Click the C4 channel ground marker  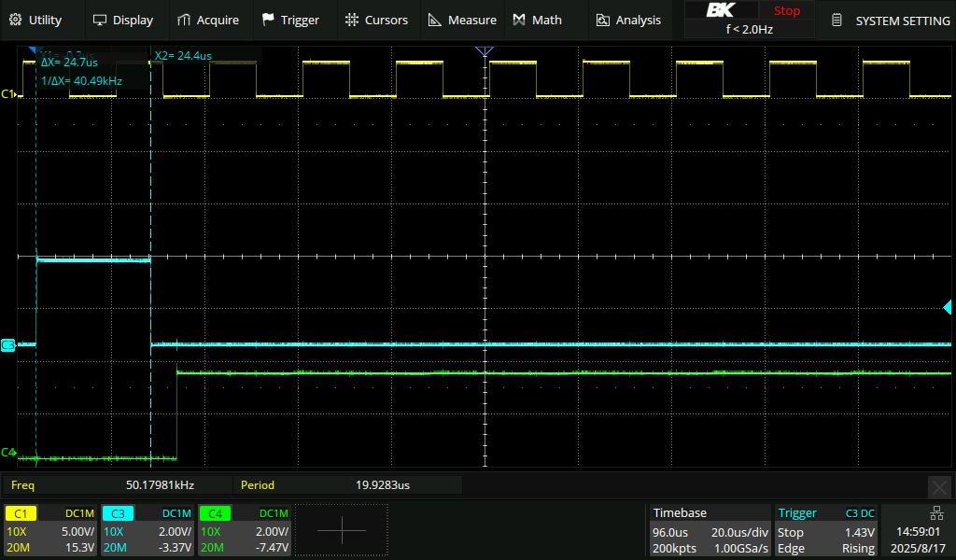click(x=8, y=452)
